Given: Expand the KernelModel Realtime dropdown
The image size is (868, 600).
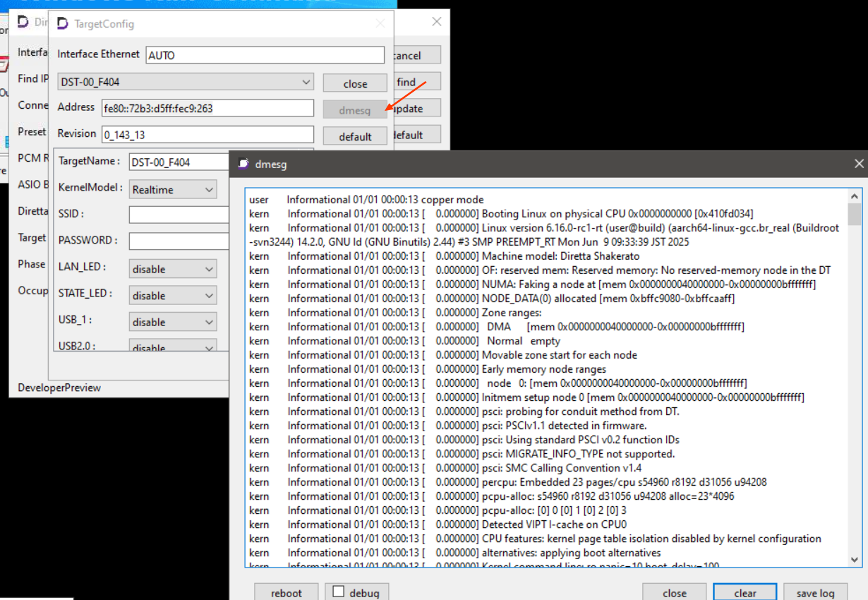Looking at the screenshot, I should (173, 190).
